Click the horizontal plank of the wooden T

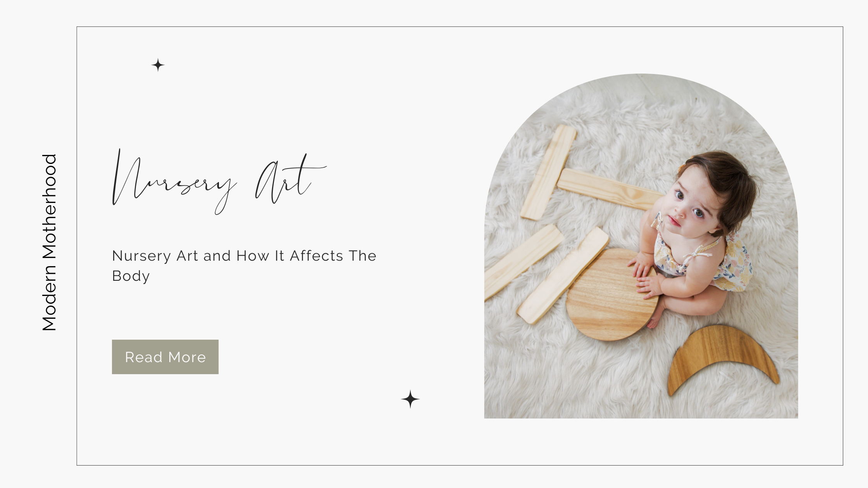coord(610,190)
